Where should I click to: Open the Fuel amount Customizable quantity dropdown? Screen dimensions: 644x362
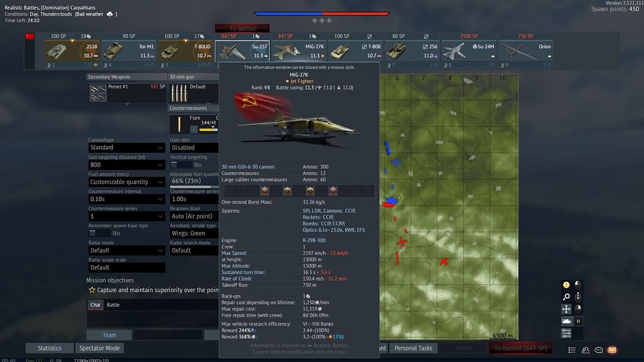(126, 182)
